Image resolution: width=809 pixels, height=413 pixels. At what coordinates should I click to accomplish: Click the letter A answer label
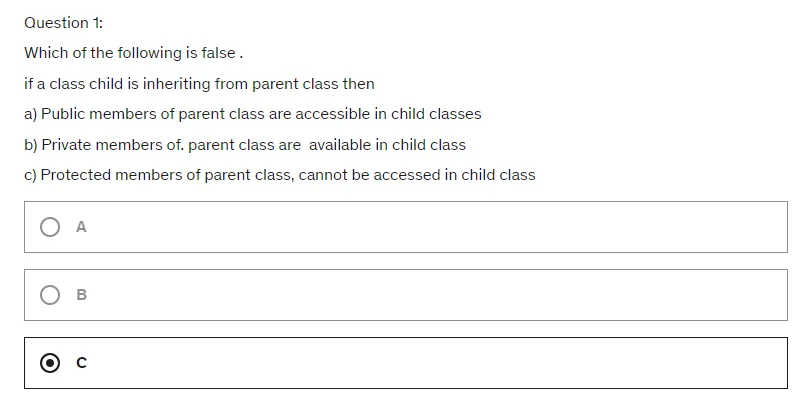pos(82,227)
